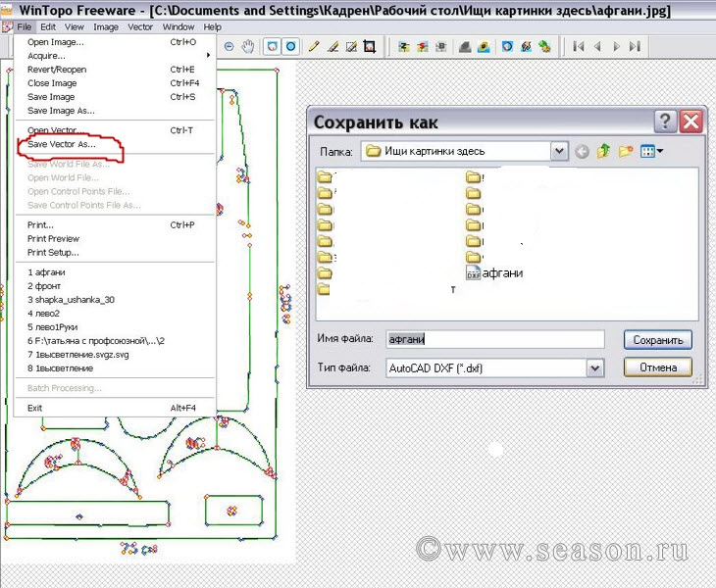Select the crop tool in toolbar
Screen dimensions: 716x588
(x=370, y=46)
